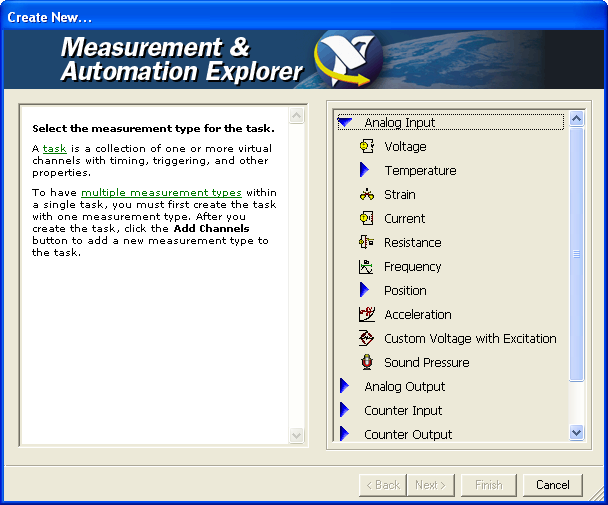Select the Temperature measurement label

tap(420, 171)
